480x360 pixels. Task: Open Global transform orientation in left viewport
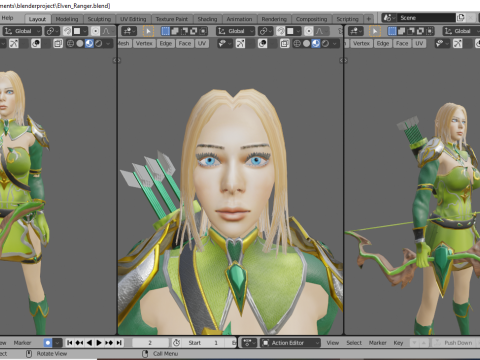pyautogui.click(x=22, y=31)
